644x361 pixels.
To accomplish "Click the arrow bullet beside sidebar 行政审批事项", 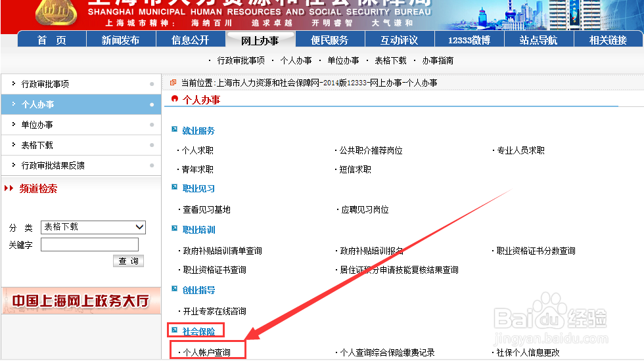I will tap(14, 83).
